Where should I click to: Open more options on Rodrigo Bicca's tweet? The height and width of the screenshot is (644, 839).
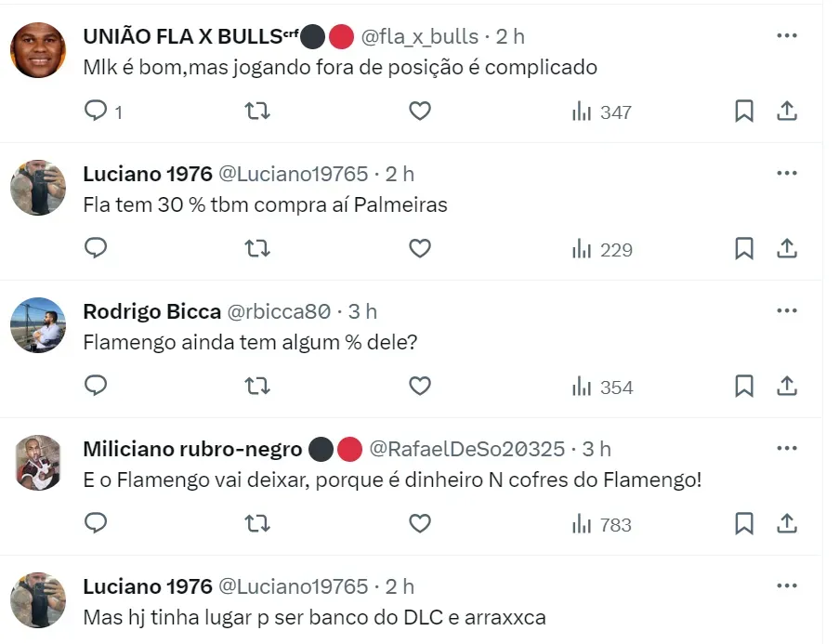point(787,310)
